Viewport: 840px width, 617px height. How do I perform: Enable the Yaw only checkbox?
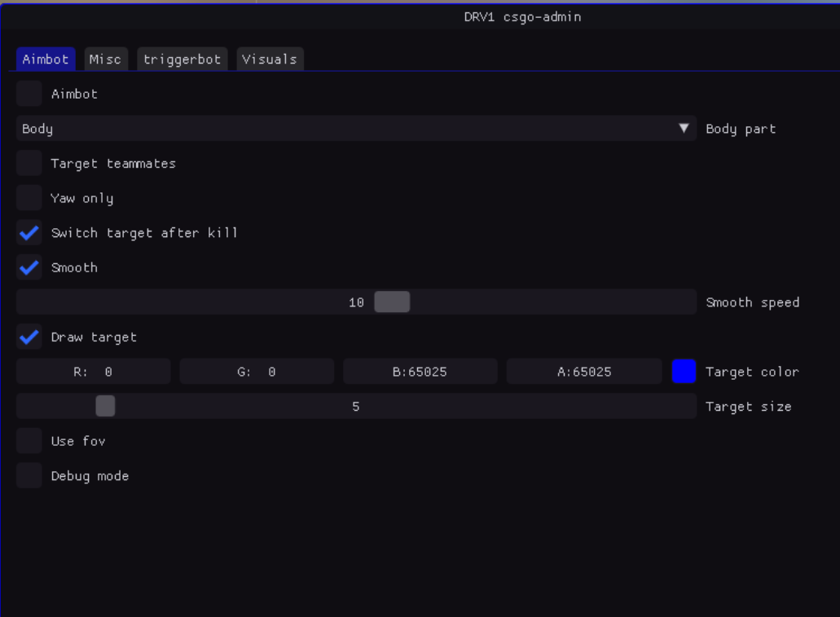click(x=29, y=198)
